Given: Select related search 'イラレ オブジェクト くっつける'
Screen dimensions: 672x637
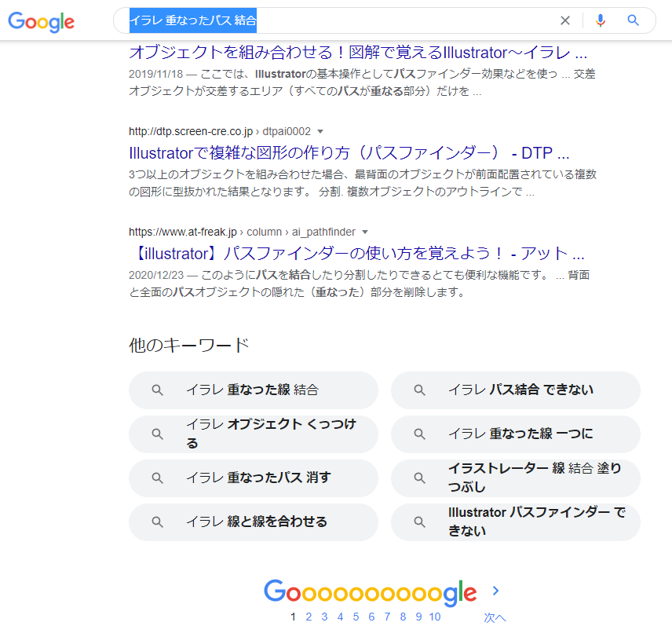Looking at the screenshot, I should click(254, 434).
